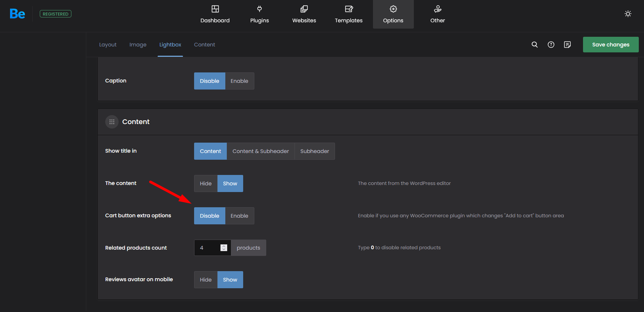This screenshot has height=312, width=644.
Task: Toggle light mode with the sun icon
Action: [628, 14]
